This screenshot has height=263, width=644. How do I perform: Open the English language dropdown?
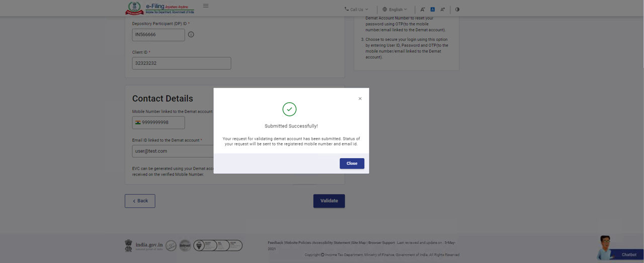(395, 10)
